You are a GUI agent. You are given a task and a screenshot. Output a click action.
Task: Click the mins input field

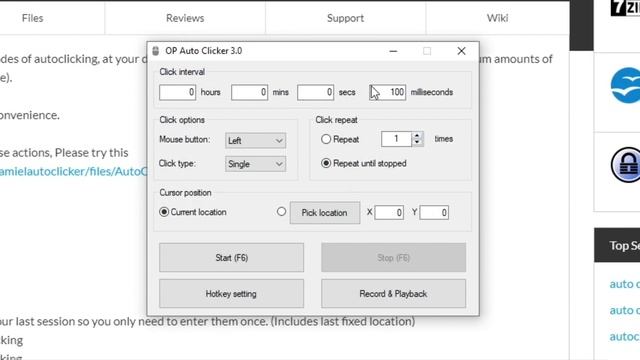[249, 92]
